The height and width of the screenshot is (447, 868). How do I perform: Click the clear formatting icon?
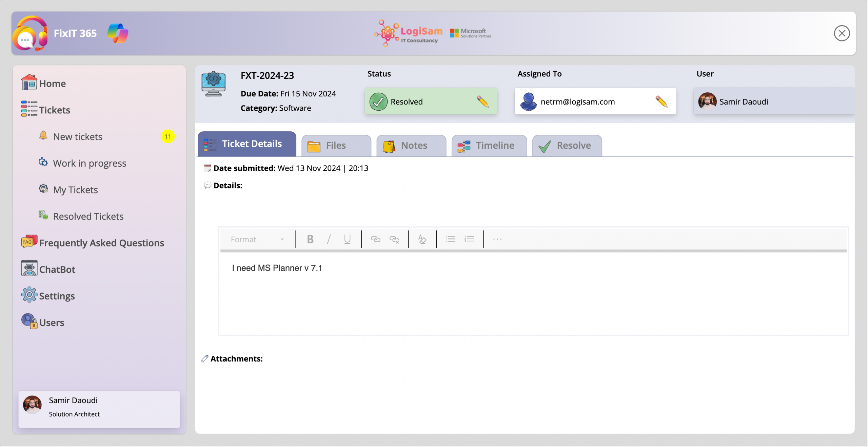[422, 239]
